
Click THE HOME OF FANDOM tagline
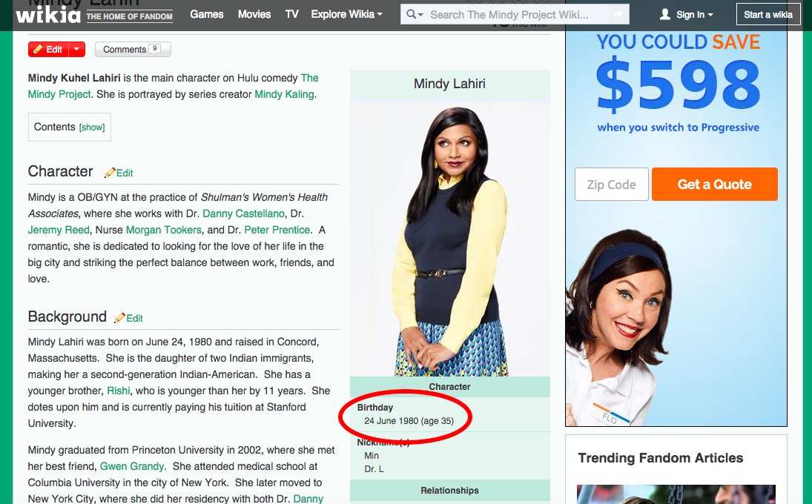pos(130,16)
